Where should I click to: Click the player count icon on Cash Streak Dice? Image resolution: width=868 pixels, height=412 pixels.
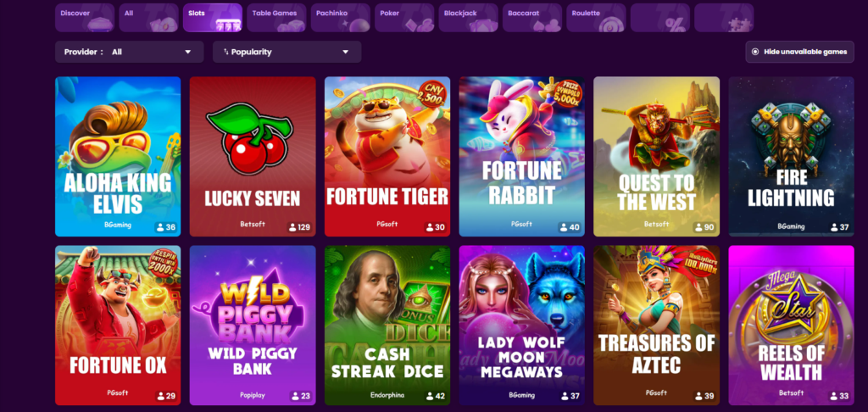pos(430,396)
